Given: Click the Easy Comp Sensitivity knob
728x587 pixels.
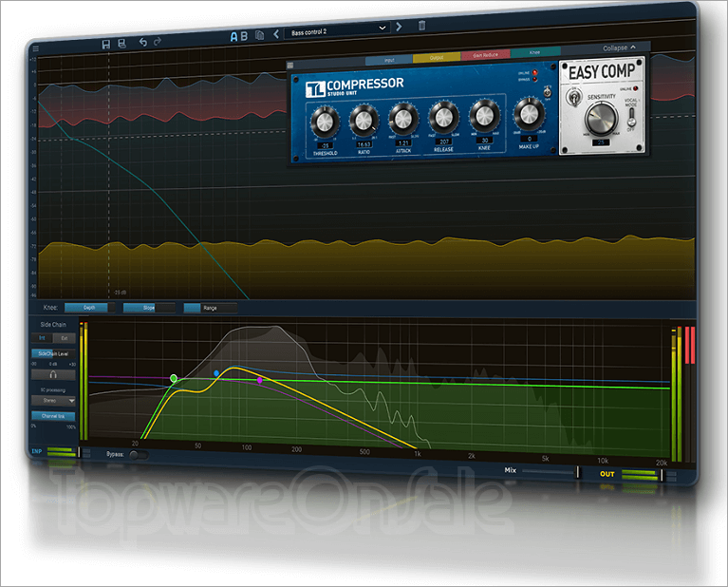Looking at the screenshot, I should coord(601,118).
